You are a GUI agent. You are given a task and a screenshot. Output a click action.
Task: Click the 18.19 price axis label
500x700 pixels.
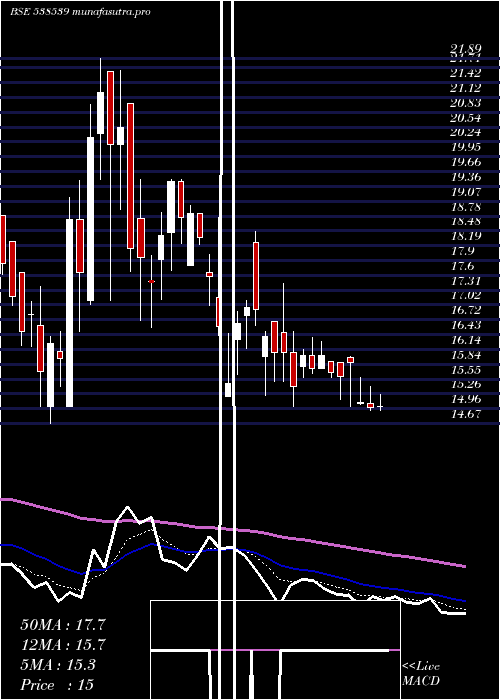466,236
